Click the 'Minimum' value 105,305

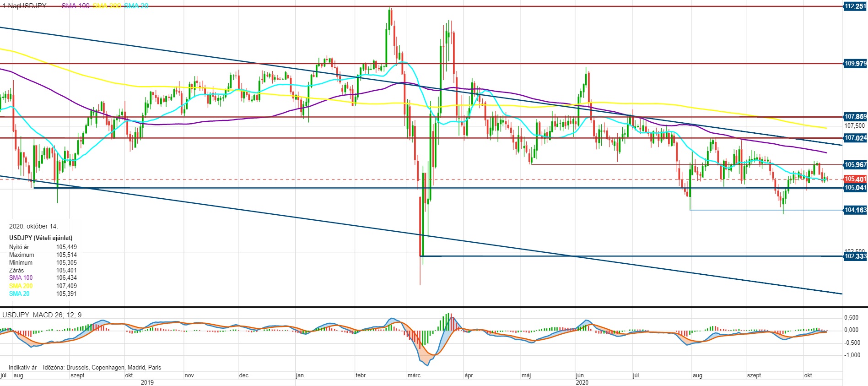pyautogui.click(x=66, y=263)
